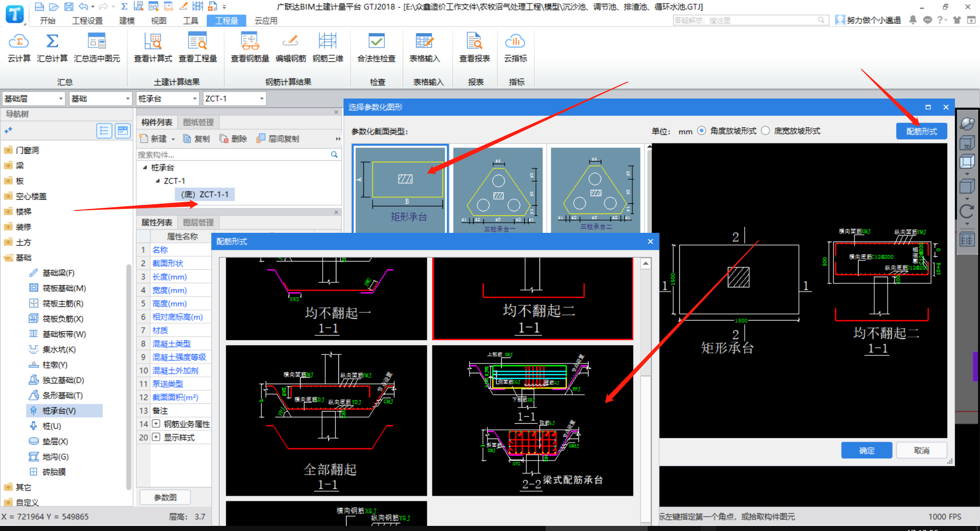
Task: Open 新建 dropdown arrow
Action: [174, 139]
